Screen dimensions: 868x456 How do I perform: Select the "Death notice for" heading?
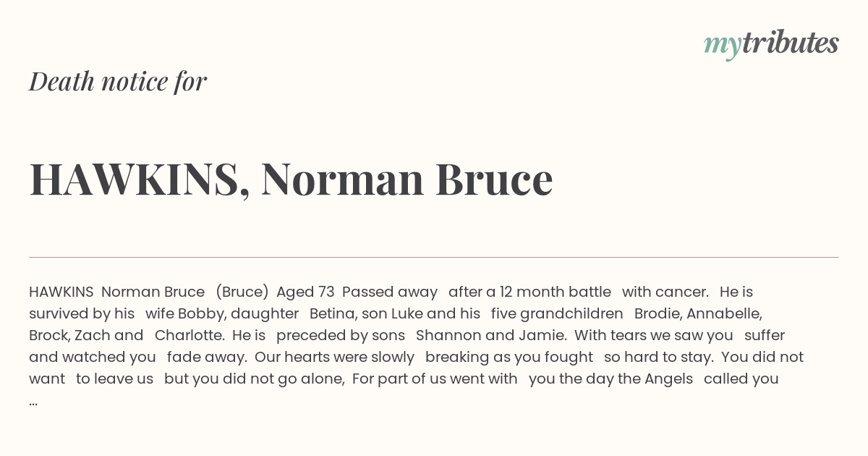coord(118,82)
